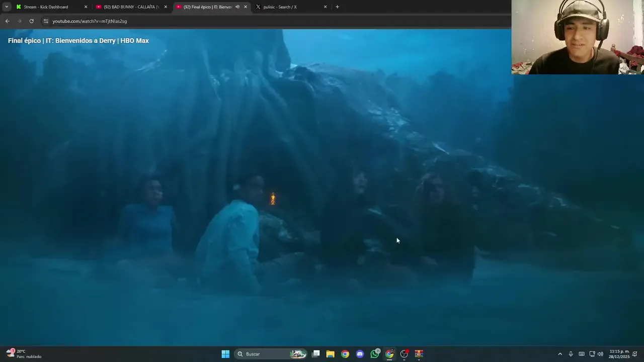Open Task View from the taskbar
The image size is (644, 362).
(x=316, y=354)
